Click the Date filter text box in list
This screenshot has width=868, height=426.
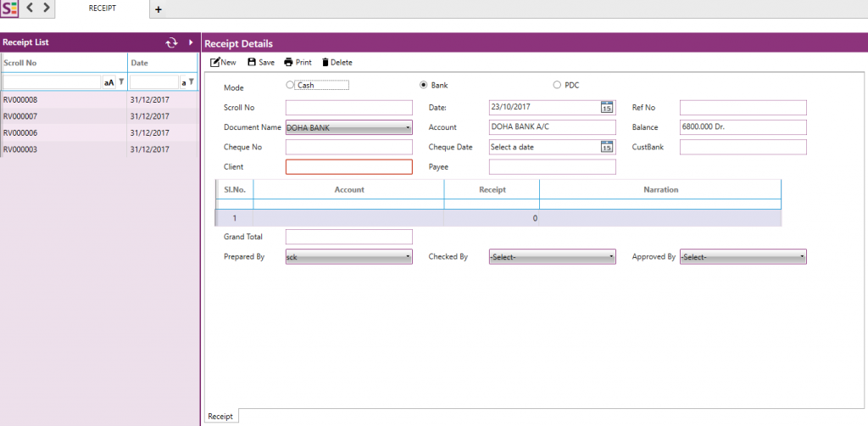154,82
